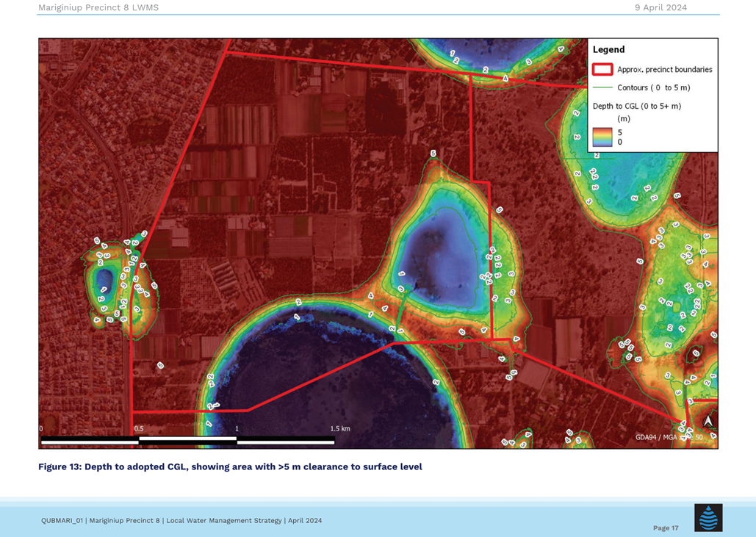Viewport: 756px width, 537px height.
Task: Click the '0.5' scale bar label
Action: point(139,428)
